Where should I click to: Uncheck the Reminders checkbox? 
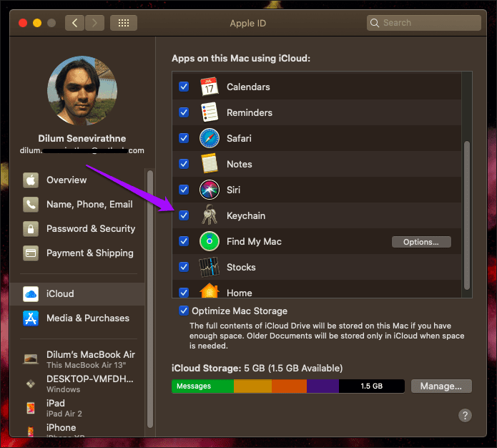pos(184,112)
